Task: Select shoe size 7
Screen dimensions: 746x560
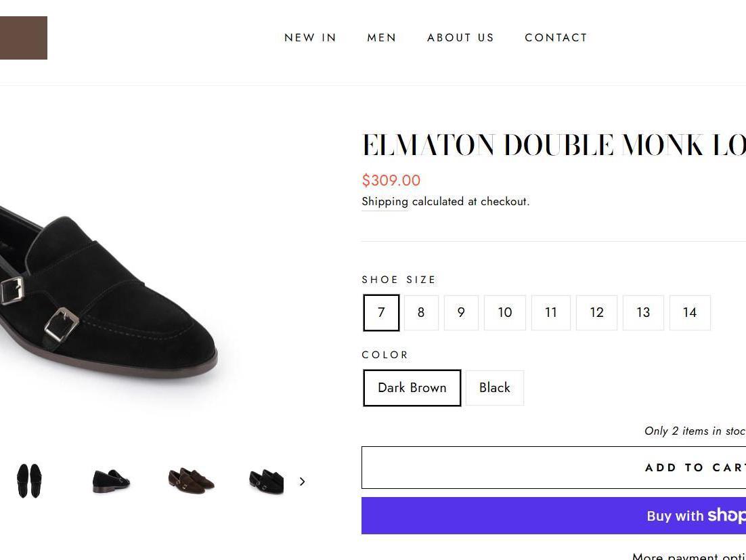Action: pos(381,313)
